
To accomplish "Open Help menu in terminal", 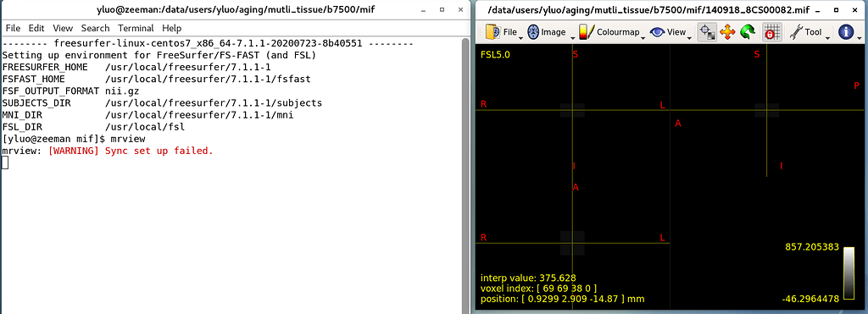I will click(x=171, y=28).
